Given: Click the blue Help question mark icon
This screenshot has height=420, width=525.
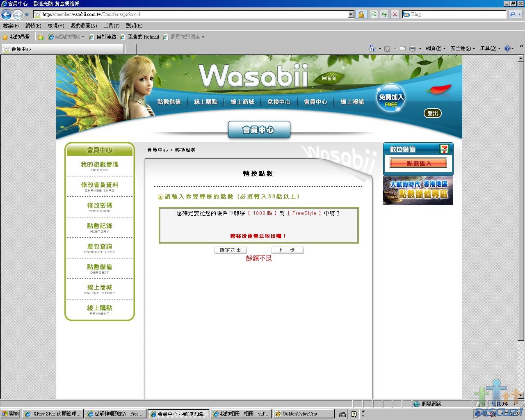Looking at the screenshot, I should click(507, 48).
